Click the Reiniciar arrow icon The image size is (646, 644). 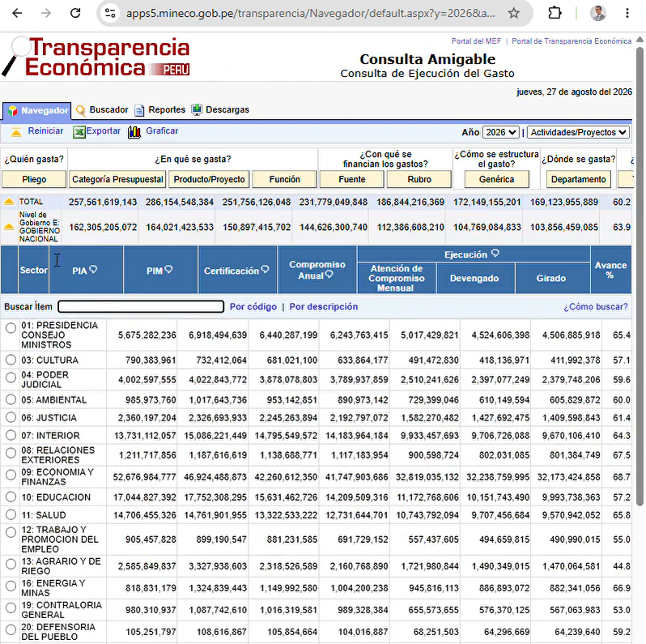pos(16,132)
